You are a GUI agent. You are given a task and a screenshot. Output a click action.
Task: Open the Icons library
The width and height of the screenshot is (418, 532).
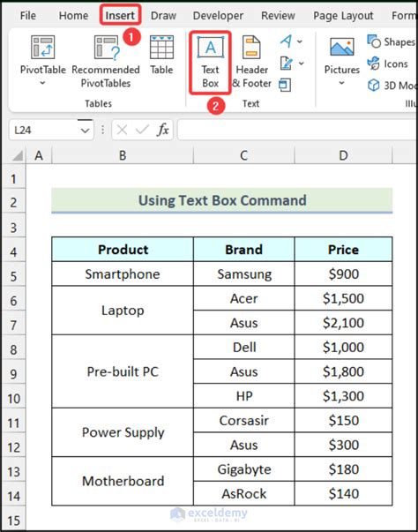coord(388,64)
